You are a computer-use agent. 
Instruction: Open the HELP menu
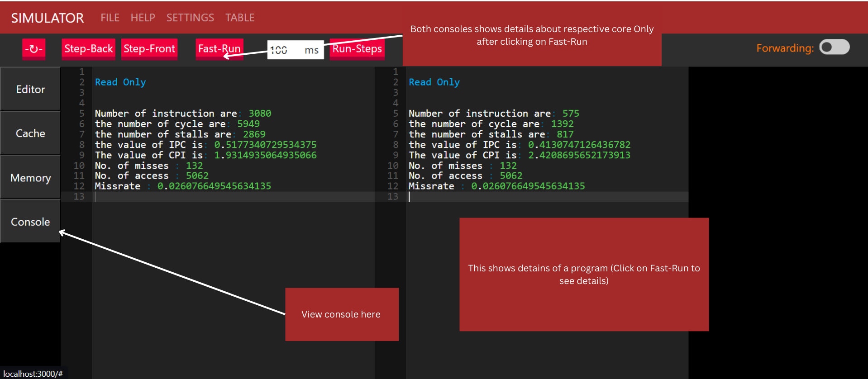pyautogui.click(x=143, y=18)
